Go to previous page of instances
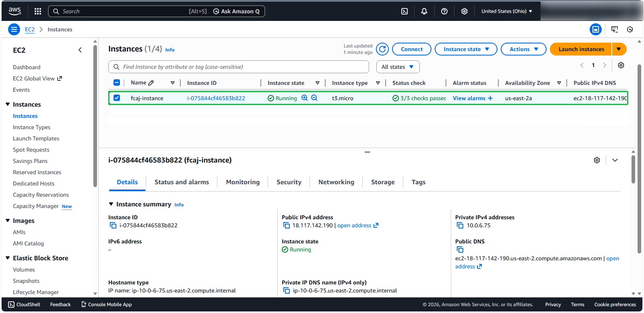The height and width of the screenshot is (313, 644). [x=582, y=65]
